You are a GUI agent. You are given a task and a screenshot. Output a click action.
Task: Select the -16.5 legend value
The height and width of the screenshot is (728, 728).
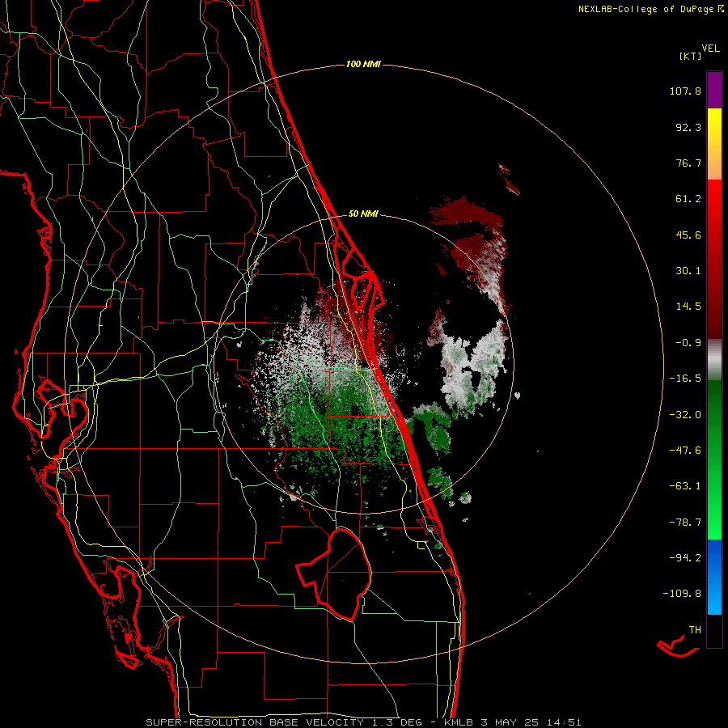(x=685, y=379)
